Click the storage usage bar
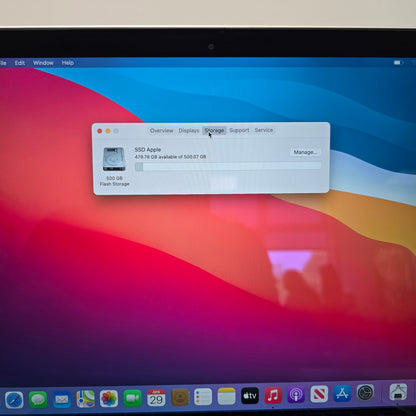416x416 pixels. [228, 166]
